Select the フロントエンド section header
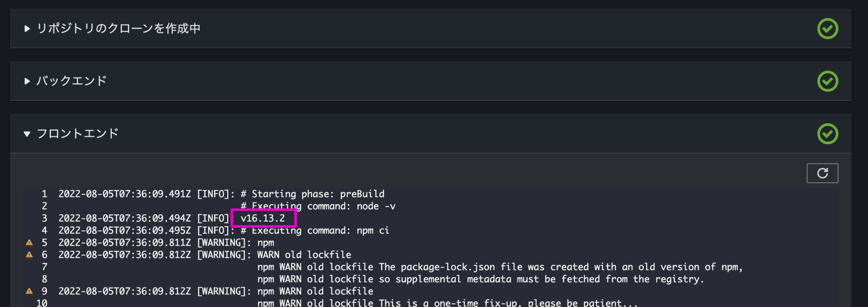 (76, 133)
